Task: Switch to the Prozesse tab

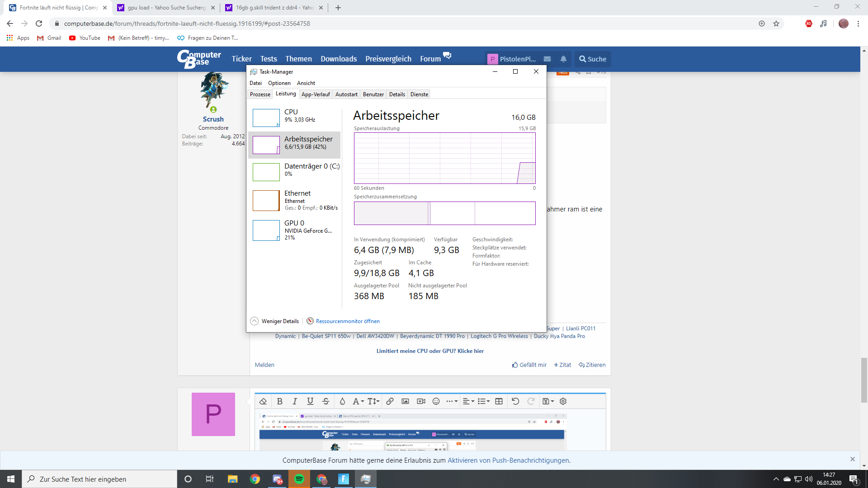Action: coord(259,94)
